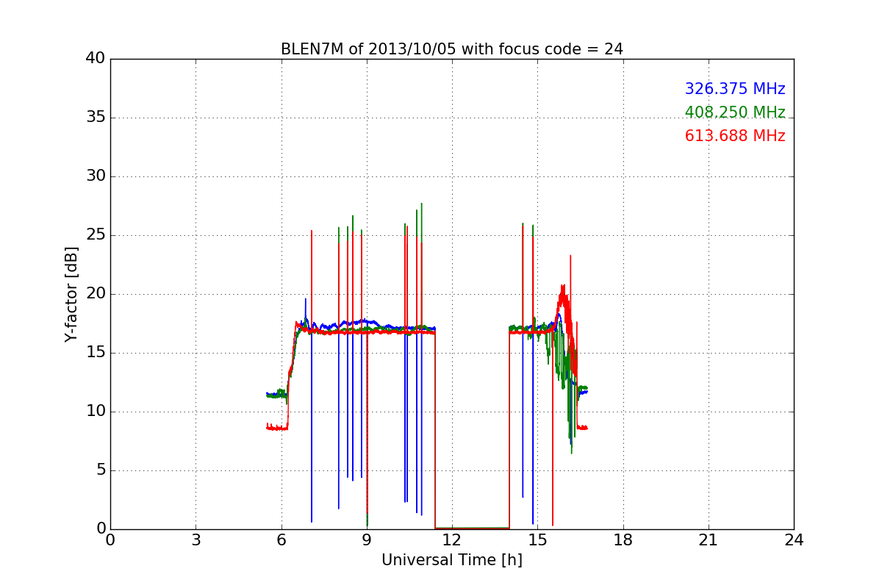This screenshot has width=882, height=588.
Task: Click y-axis tick label 15
Action: (96, 353)
